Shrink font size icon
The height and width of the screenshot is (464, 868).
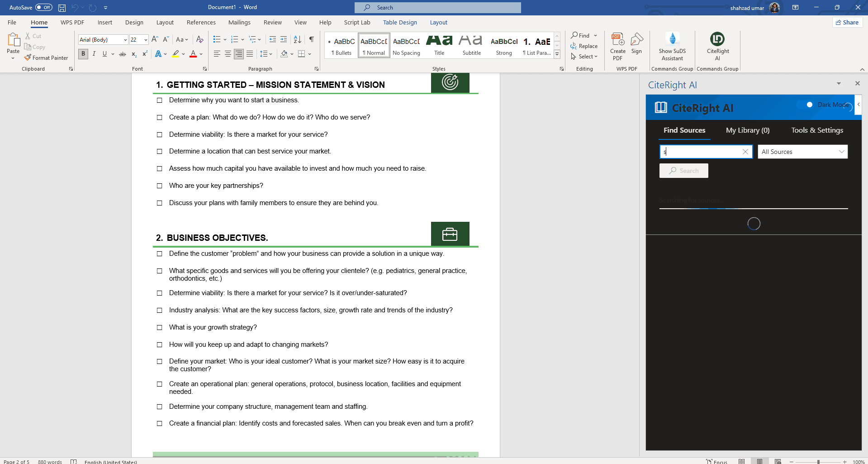(166, 39)
